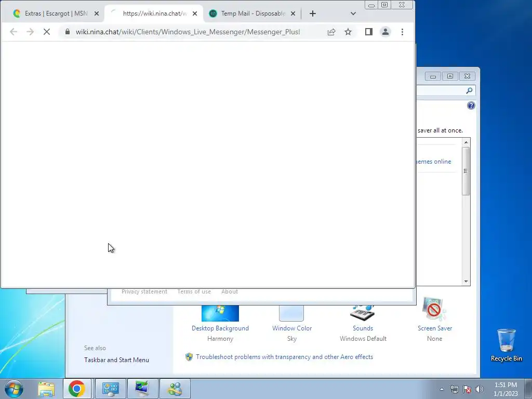This screenshot has width=532, height=399.
Task: Select Windows Live Messenger taskbar button
Action: [175, 389]
